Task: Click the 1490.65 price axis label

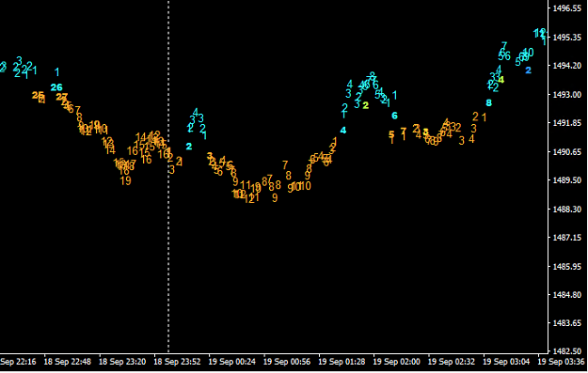Action: 566,151
